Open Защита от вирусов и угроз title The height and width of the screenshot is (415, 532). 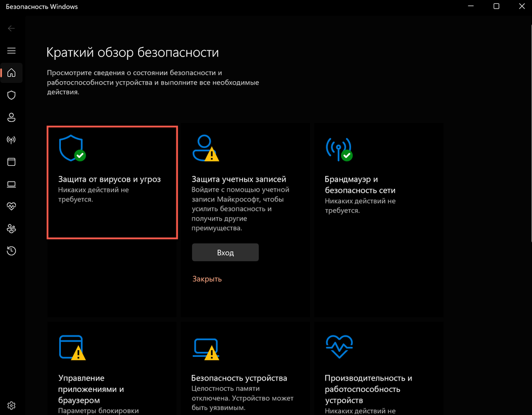(109, 179)
